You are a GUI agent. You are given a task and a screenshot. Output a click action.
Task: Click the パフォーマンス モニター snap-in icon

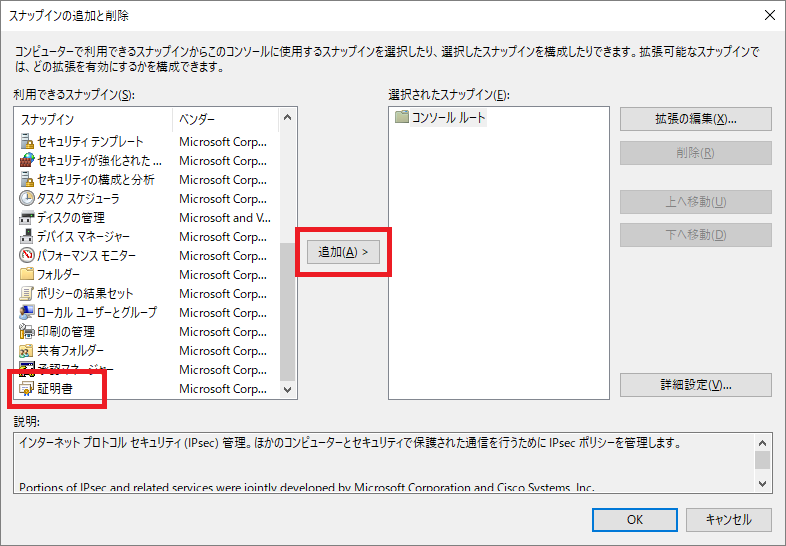pos(27,256)
